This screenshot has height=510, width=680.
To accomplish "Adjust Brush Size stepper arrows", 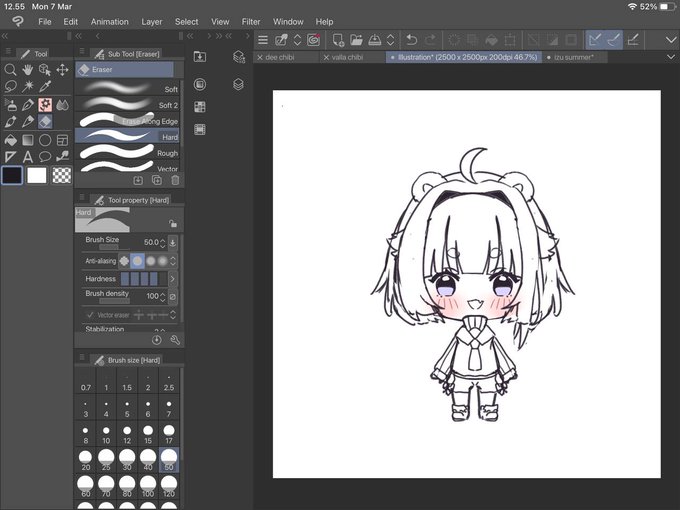I will tap(163, 243).
